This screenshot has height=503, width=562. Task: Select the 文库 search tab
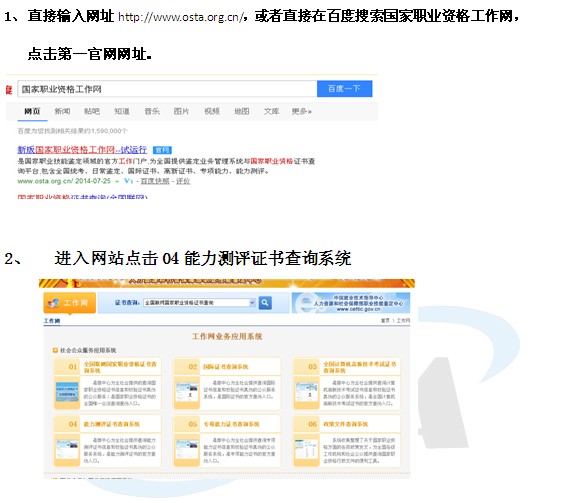coord(271,111)
